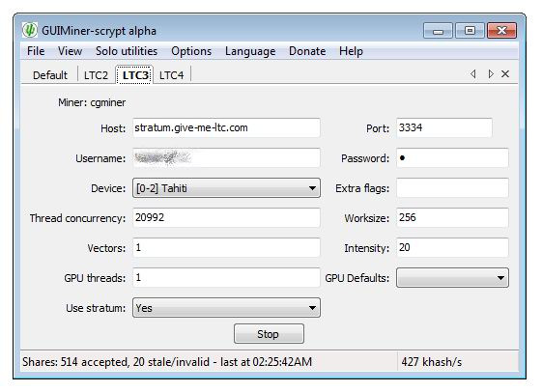Click the GUIMiner app icon in title bar
The width and height of the screenshot is (542, 392).
tap(29, 30)
